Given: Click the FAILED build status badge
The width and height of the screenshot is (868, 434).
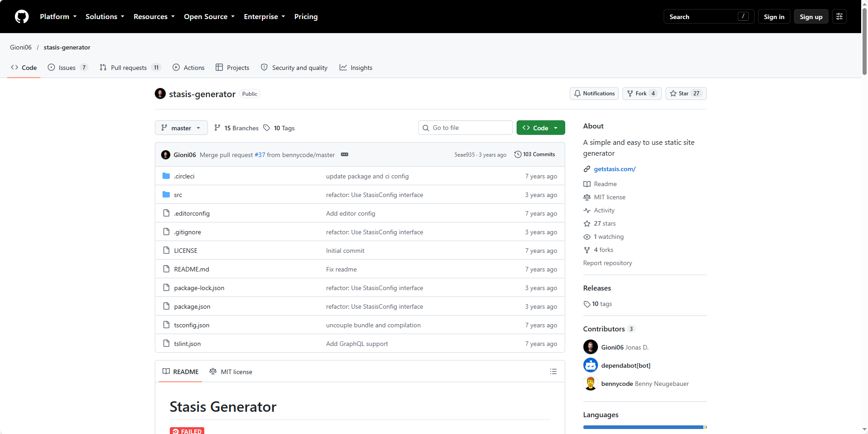Looking at the screenshot, I should click(187, 431).
